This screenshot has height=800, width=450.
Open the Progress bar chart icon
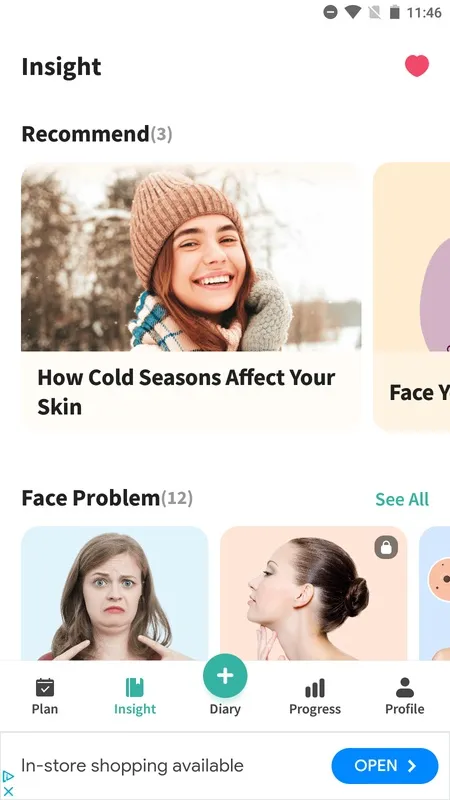[x=315, y=688]
